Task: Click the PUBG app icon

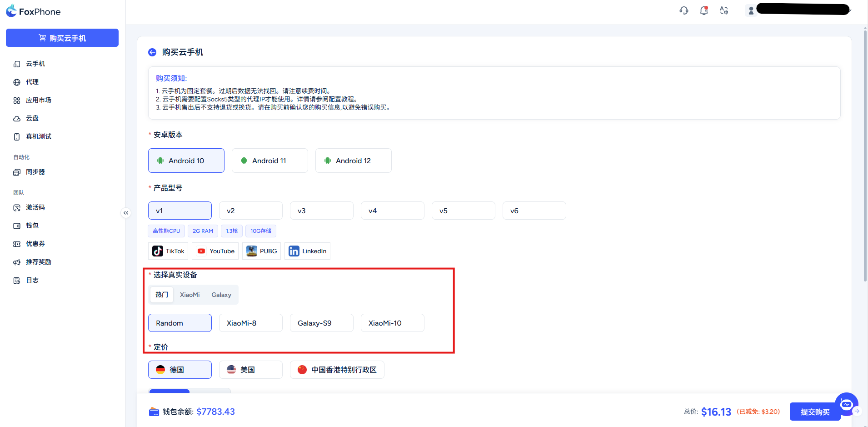Action: click(x=252, y=251)
